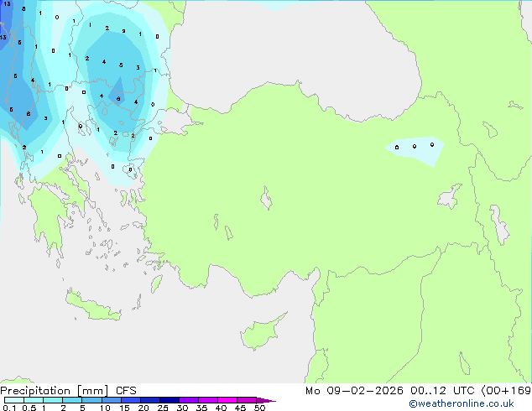Click the 'Precipitation [mm]' title text
The image size is (532, 411).
coord(55,391)
